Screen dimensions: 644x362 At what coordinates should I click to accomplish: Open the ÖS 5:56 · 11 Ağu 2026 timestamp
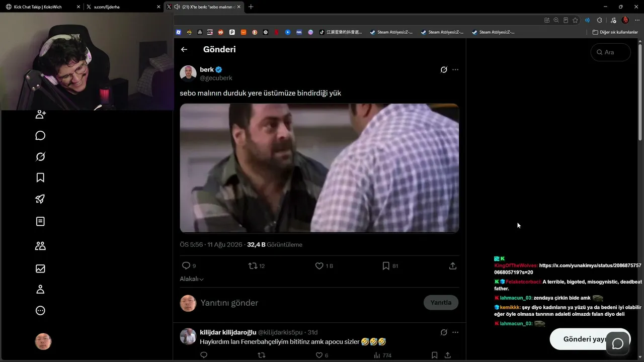click(x=211, y=245)
